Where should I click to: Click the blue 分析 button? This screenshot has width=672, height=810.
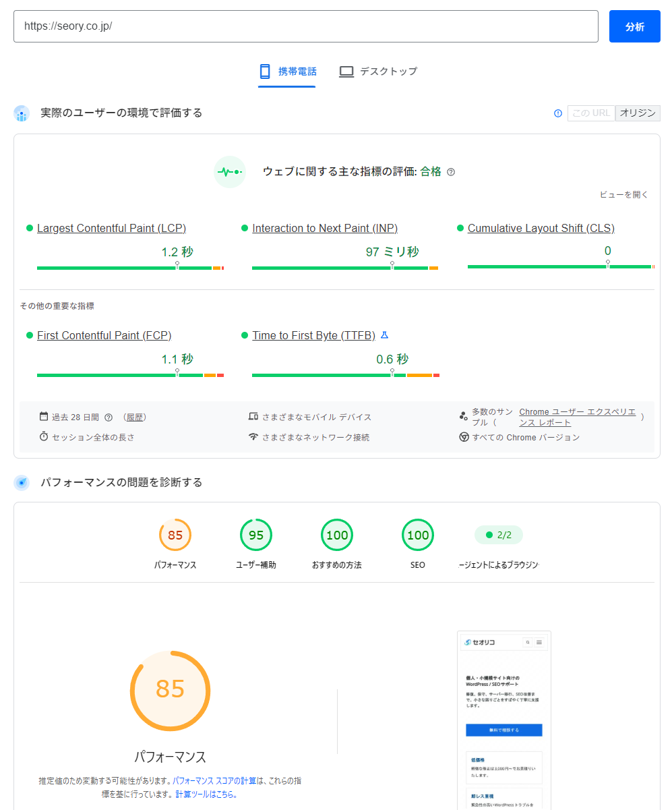tap(634, 26)
